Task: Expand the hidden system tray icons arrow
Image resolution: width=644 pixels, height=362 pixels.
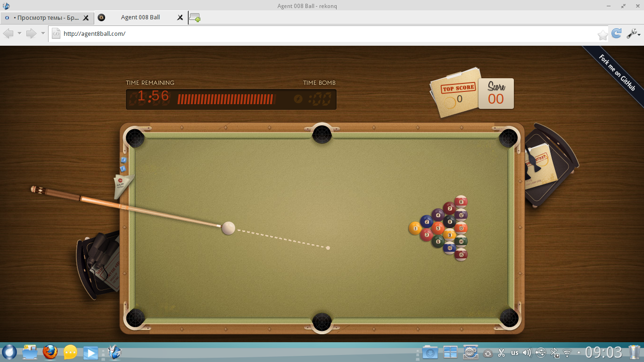Action: [x=578, y=353]
